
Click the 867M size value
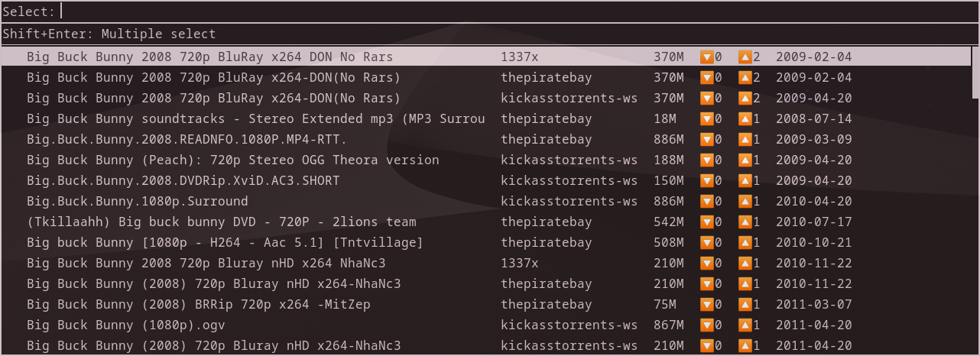(669, 325)
